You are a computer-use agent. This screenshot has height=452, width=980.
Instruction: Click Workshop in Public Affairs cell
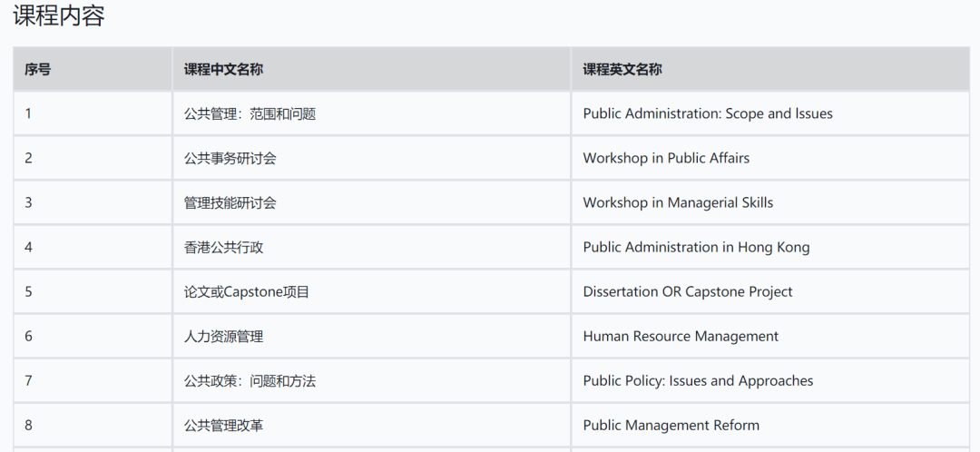[770, 158]
